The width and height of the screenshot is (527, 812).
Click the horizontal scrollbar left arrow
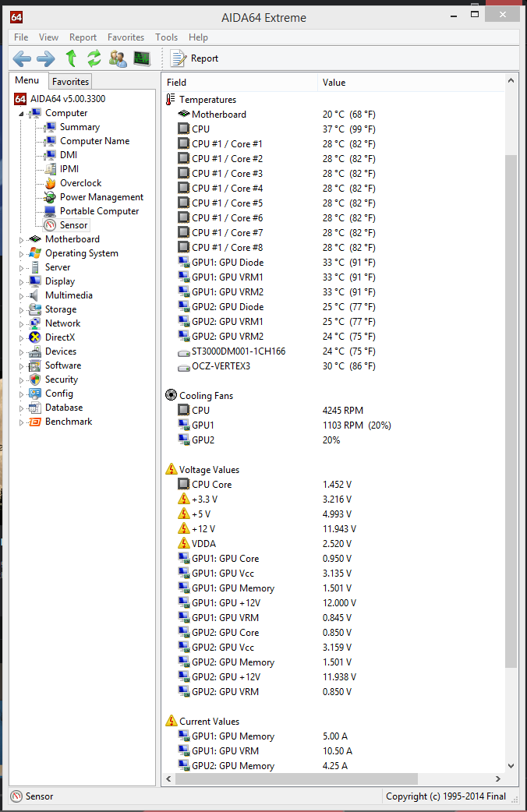click(x=168, y=778)
